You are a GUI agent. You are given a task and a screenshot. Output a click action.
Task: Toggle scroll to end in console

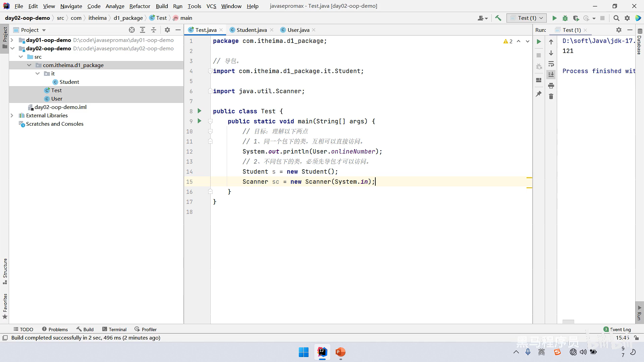coord(551,74)
